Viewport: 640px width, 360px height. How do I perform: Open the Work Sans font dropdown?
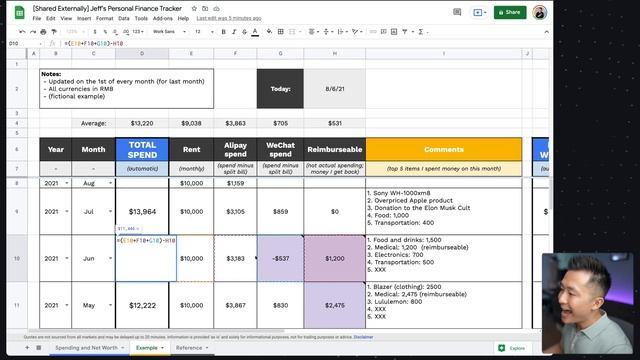click(169, 32)
